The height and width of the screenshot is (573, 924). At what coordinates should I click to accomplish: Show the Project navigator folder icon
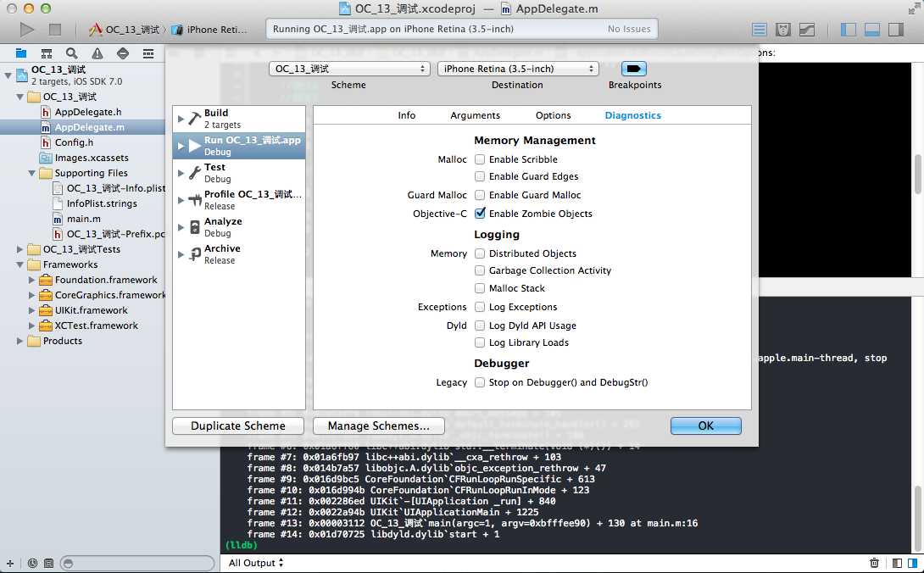click(21, 53)
